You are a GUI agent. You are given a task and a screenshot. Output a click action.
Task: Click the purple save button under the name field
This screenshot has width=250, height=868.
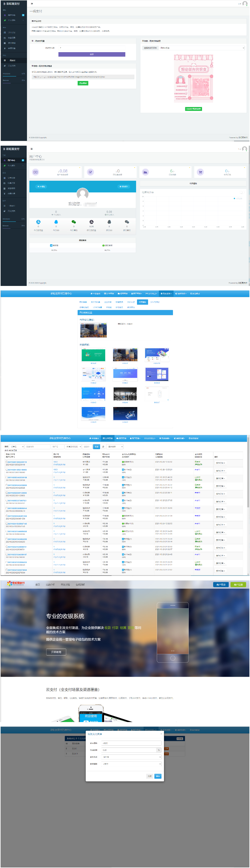92,54
